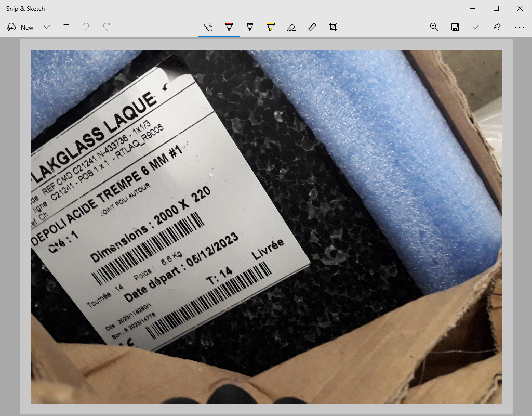Activate the Image Crop tool
532x416 pixels.
point(333,27)
